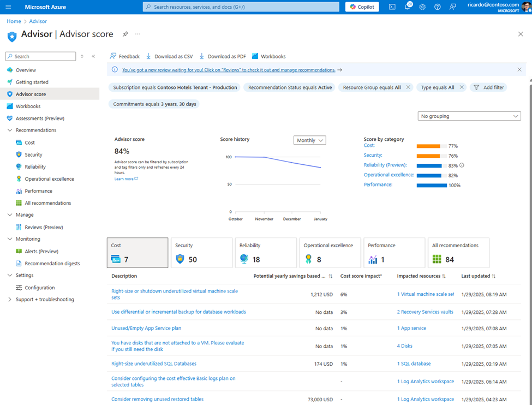Remove the Type equals All filter
The height and width of the screenshot is (405, 532).
462,87
